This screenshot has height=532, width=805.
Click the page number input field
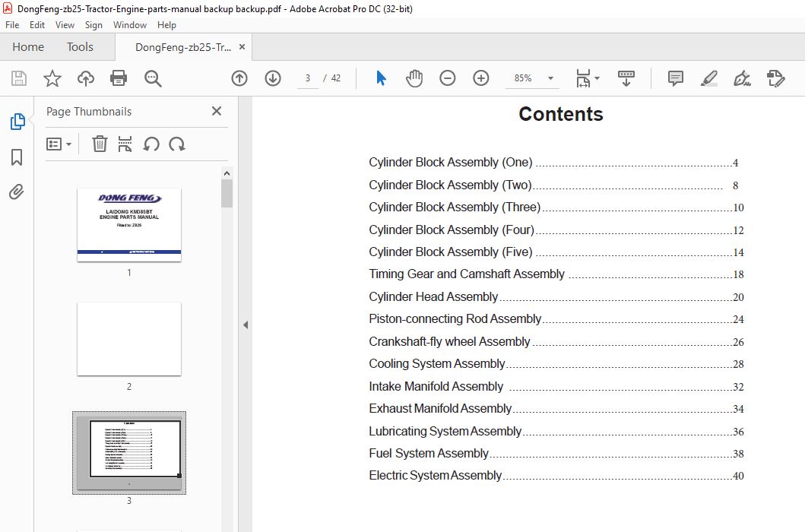point(308,78)
